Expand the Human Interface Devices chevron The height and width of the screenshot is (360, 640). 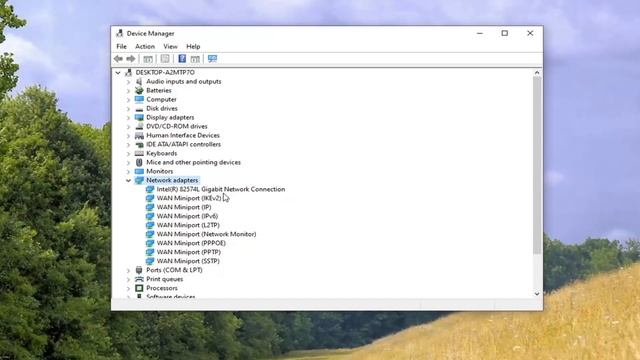tap(129, 136)
